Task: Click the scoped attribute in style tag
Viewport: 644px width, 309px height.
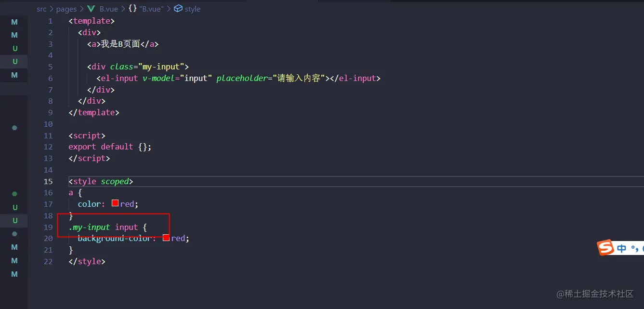Action: click(115, 181)
